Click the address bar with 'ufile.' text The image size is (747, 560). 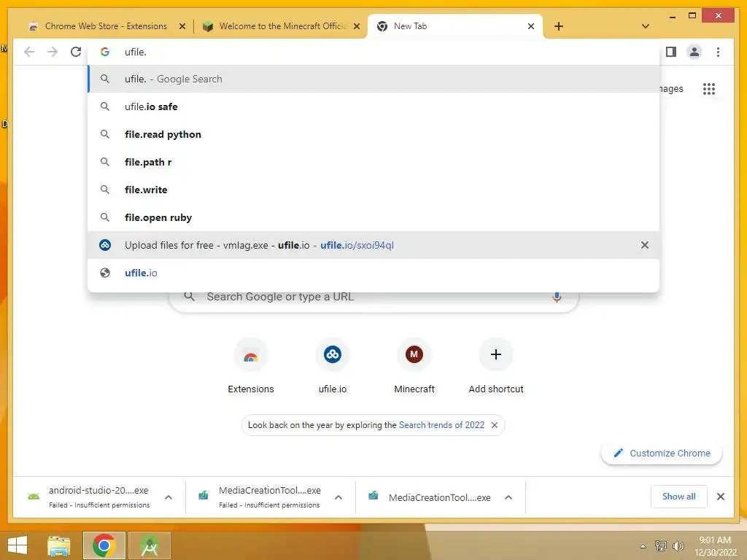[x=374, y=52]
